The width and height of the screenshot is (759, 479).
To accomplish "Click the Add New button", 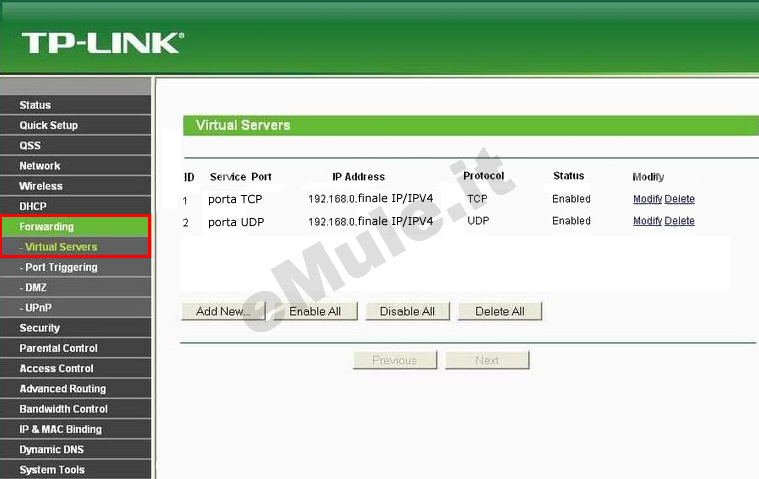I will point(223,311).
